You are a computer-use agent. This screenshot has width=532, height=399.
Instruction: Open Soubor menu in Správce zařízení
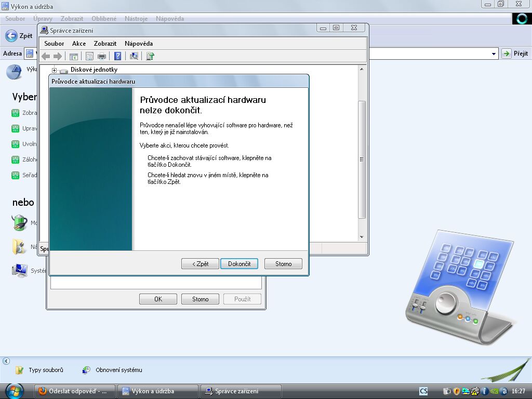pos(54,44)
